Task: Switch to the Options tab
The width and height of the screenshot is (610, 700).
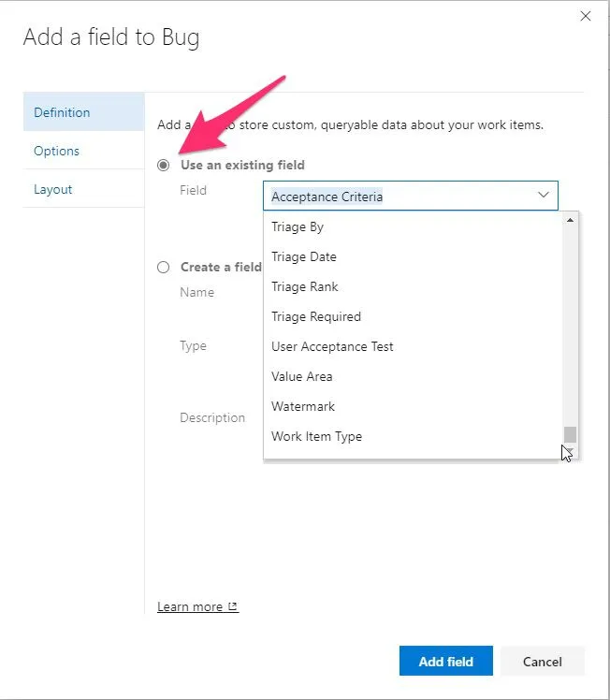Action: pyautogui.click(x=56, y=151)
